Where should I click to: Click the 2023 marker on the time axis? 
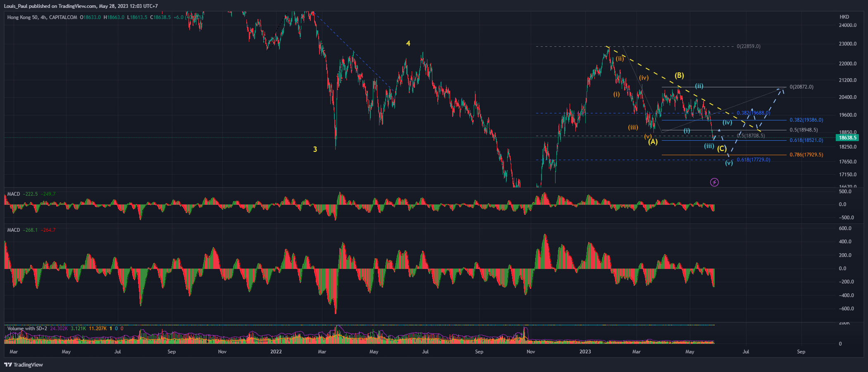click(585, 352)
